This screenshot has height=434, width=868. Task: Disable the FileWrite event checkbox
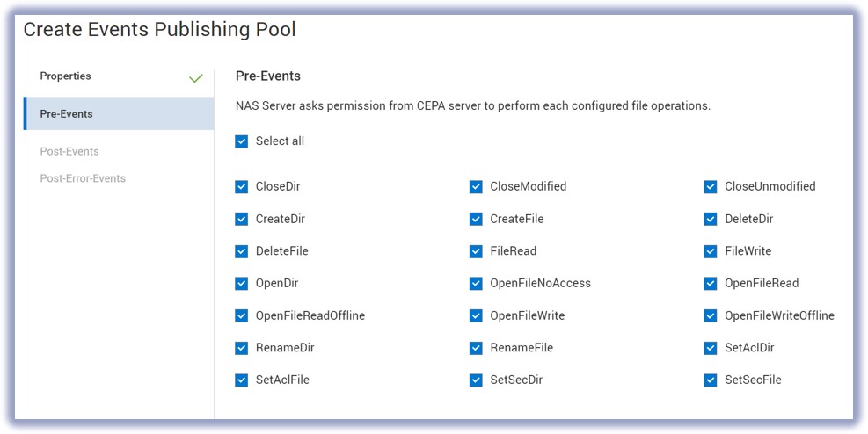coord(711,251)
